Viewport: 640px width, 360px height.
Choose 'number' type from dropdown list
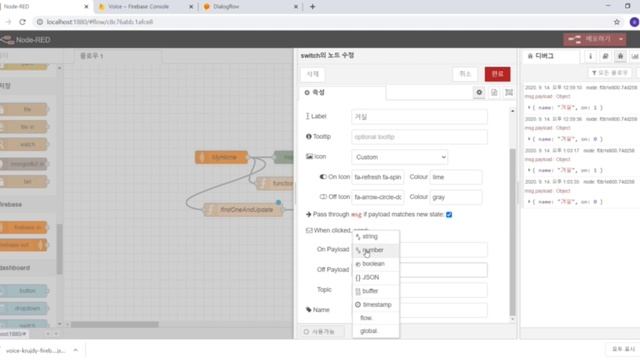coord(376,250)
